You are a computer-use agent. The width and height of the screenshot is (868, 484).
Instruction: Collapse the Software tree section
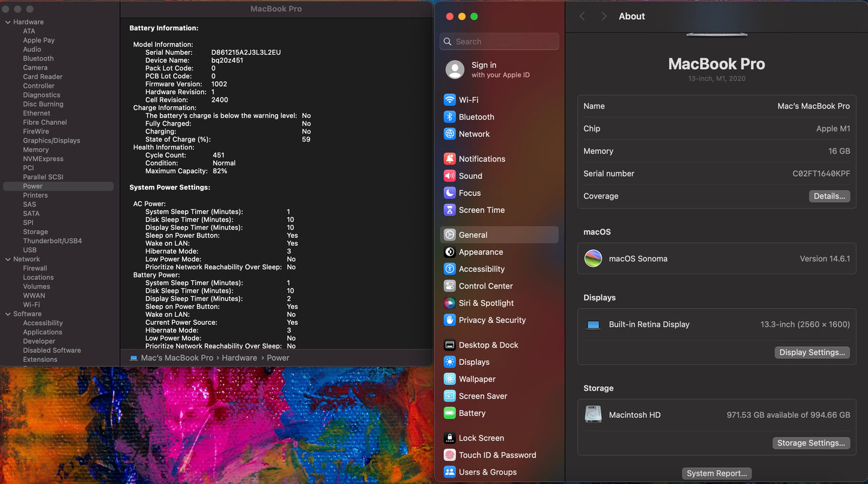point(8,314)
